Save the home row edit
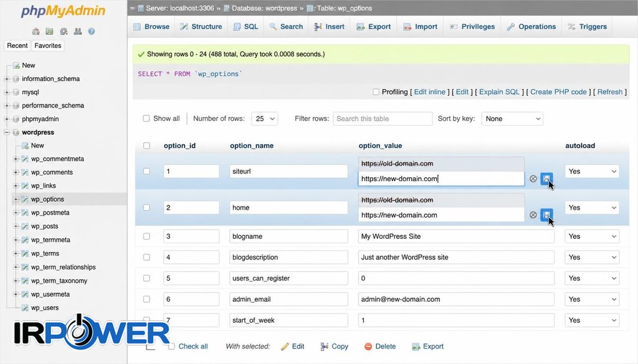638x364 pixels. click(x=546, y=215)
